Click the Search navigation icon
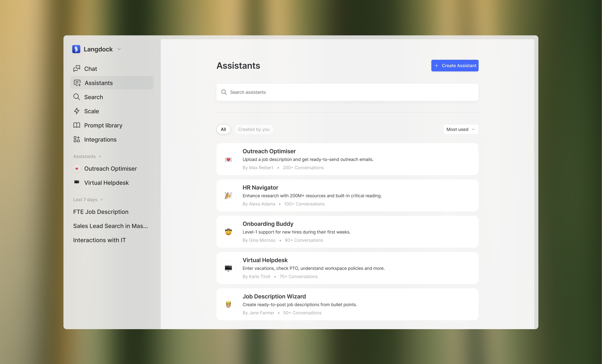The width and height of the screenshot is (602, 364). coord(76,97)
